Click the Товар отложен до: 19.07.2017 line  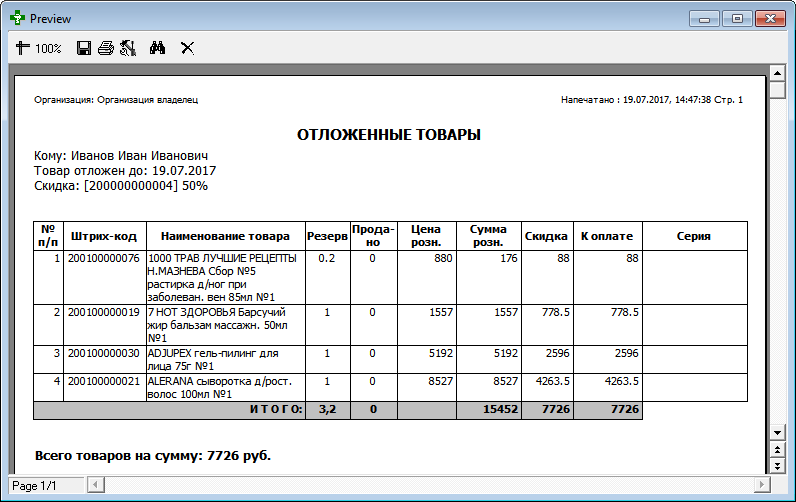(125, 171)
